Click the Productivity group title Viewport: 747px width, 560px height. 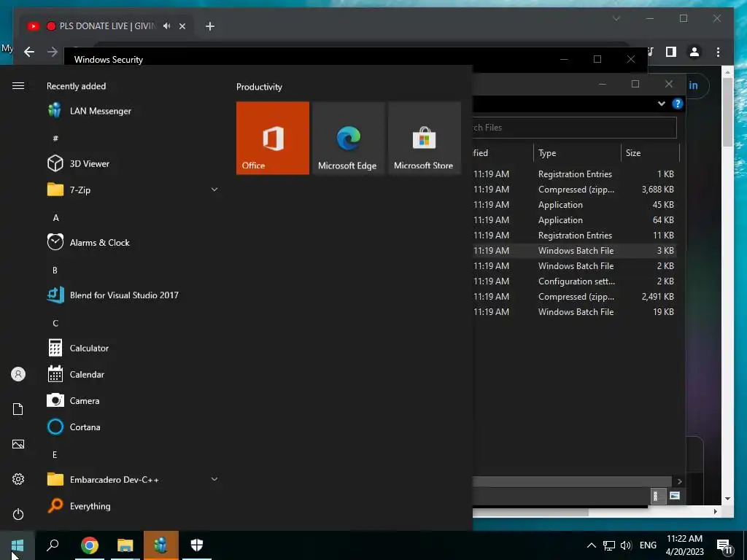[259, 87]
